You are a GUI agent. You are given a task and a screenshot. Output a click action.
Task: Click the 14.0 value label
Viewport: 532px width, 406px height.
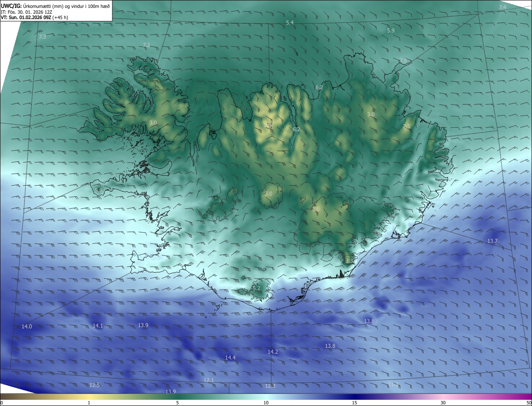27,327
